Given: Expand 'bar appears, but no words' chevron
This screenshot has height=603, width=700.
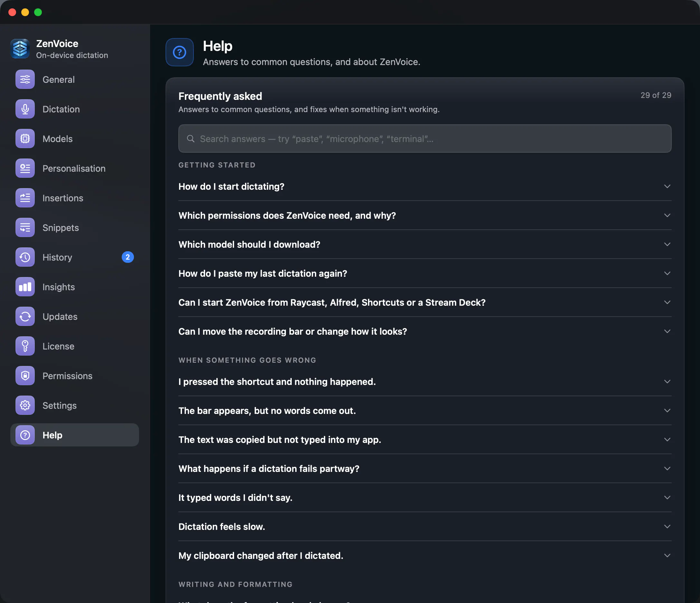Looking at the screenshot, I should (x=667, y=410).
